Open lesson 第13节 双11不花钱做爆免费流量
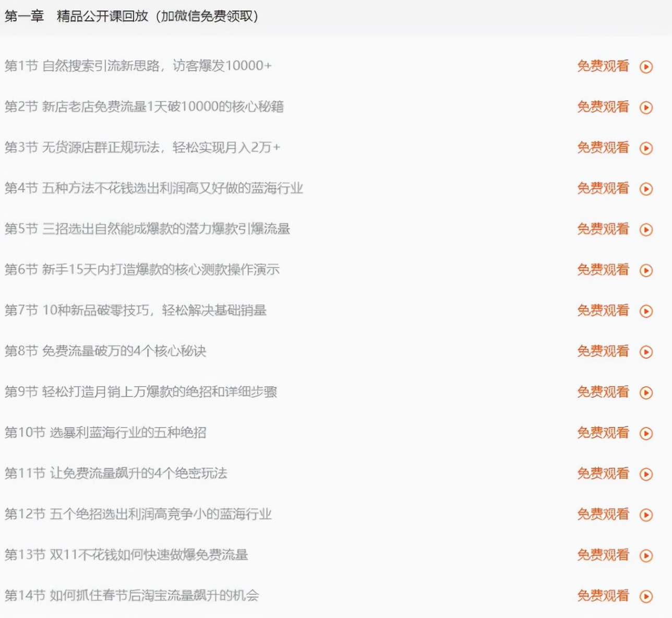This screenshot has height=618, width=672. (x=126, y=554)
